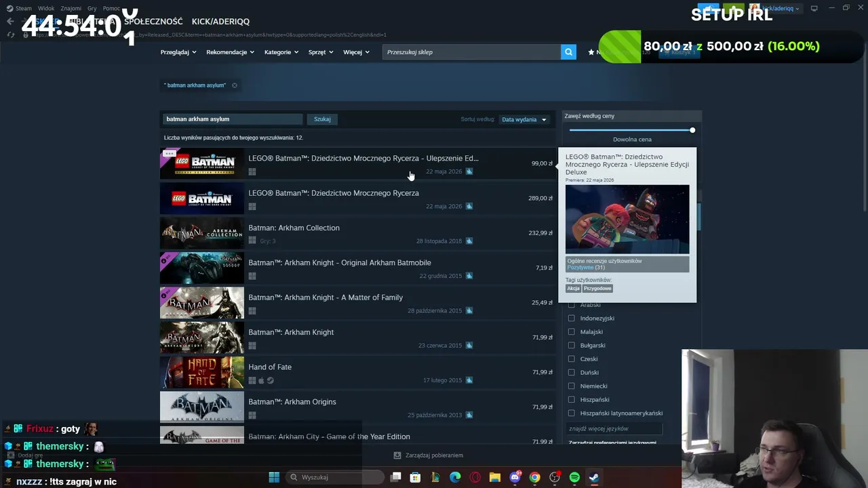Open LEGO Batman Dziedzictwo Mrocznego Rycerza 289,00 zł result
The height and width of the screenshot is (488, 868).
[x=358, y=199]
